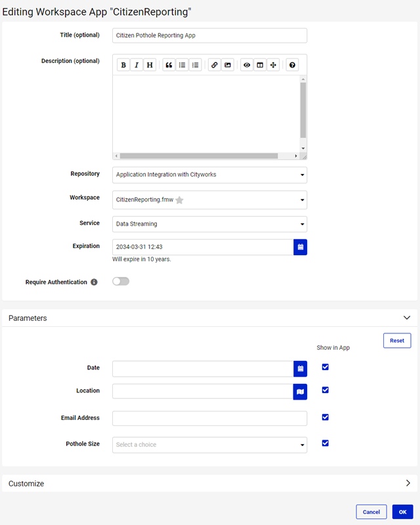
Task: Click the description horizontal scrollbar thumb
Action: click(x=199, y=156)
